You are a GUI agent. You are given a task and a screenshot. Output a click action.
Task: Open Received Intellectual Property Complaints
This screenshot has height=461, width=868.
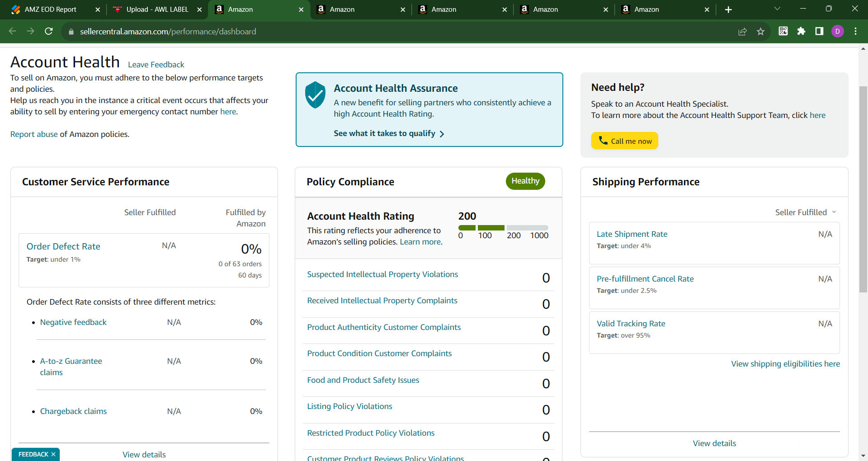pos(382,301)
